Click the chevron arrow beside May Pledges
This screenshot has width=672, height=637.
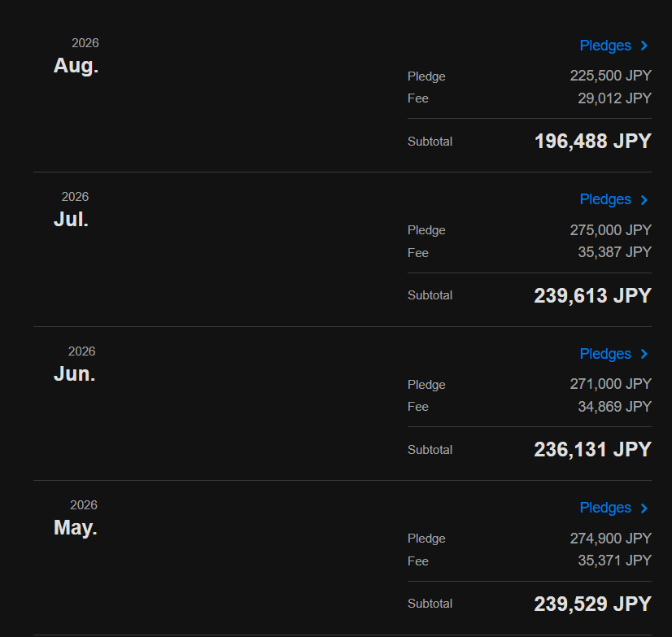click(644, 508)
